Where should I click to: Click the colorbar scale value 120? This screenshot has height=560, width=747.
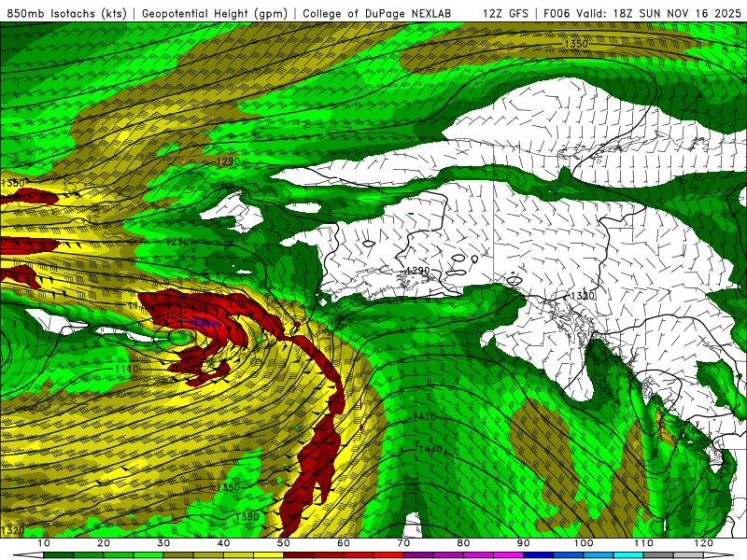click(703, 543)
